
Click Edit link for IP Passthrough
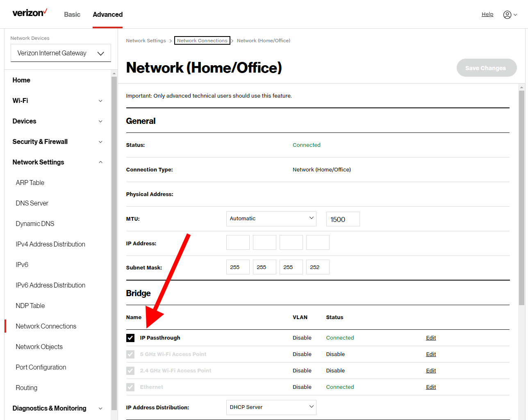click(431, 338)
